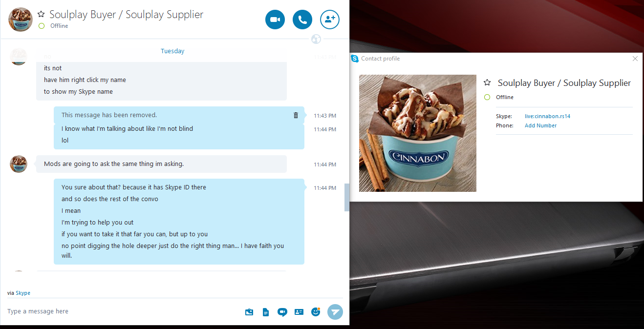This screenshot has height=329, width=644.
Task: Open the Cinnabon profile picture
Action: pyautogui.click(x=418, y=133)
